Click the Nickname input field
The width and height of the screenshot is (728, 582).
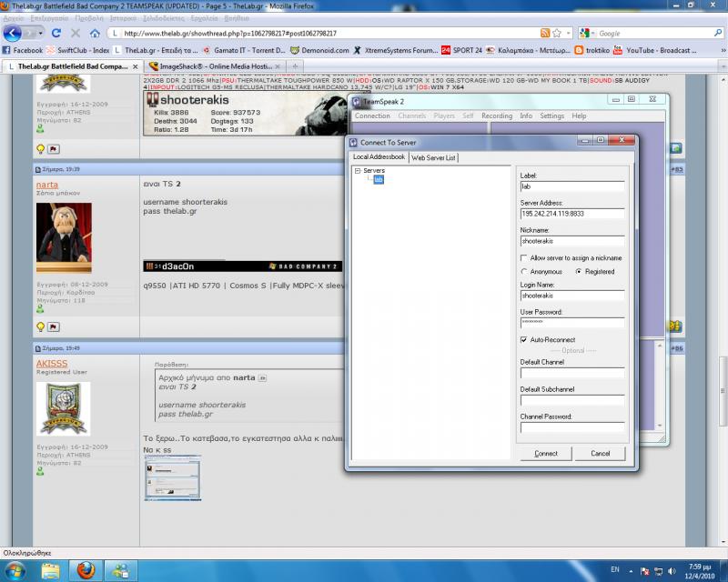click(572, 241)
